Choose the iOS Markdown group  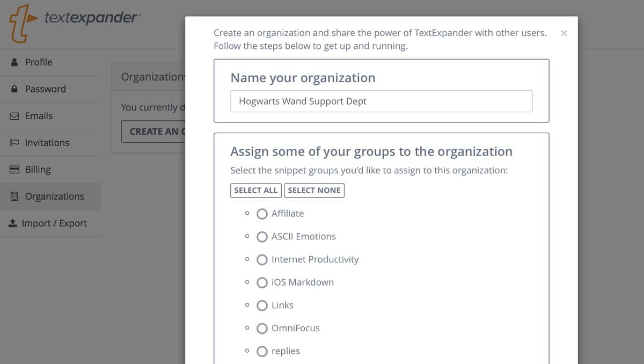coord(262,283)
